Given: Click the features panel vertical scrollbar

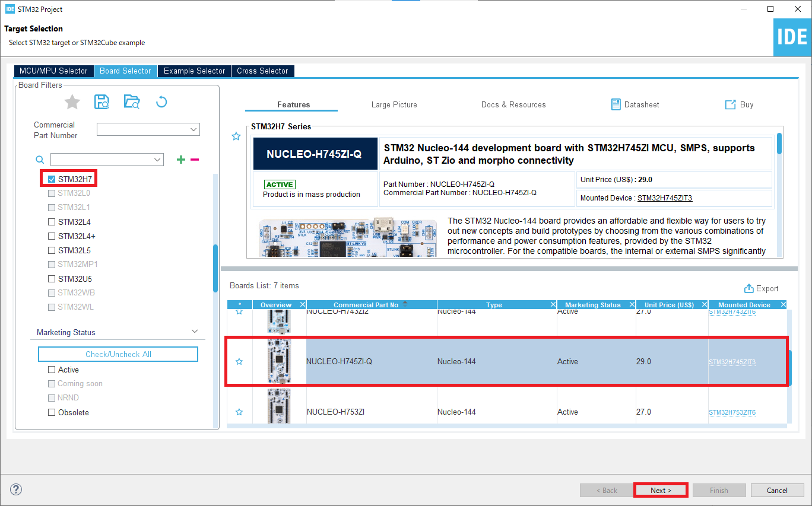Looking at the screenshot, I should tap(779, 144).
